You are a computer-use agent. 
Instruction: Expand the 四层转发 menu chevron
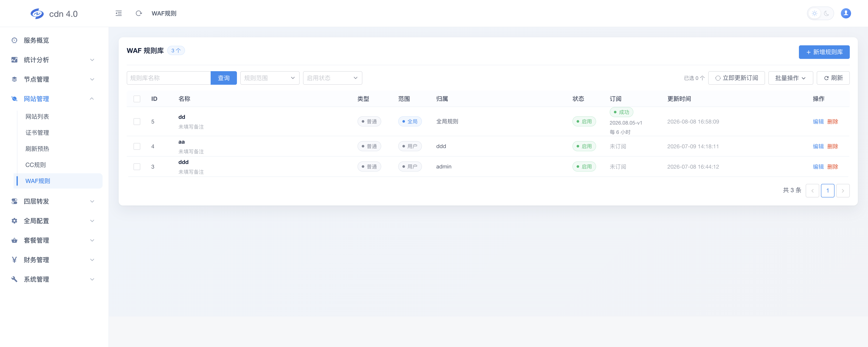pos(92,201)
